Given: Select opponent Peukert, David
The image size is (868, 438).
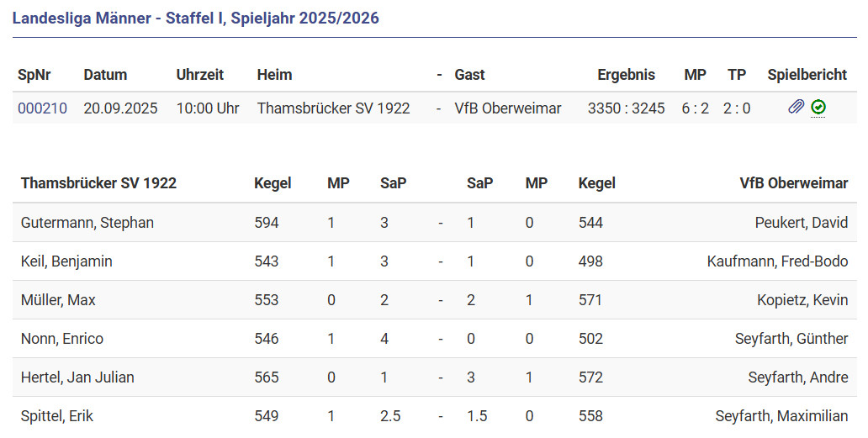Looking at the screenshot, I should [x=801, y=223].
